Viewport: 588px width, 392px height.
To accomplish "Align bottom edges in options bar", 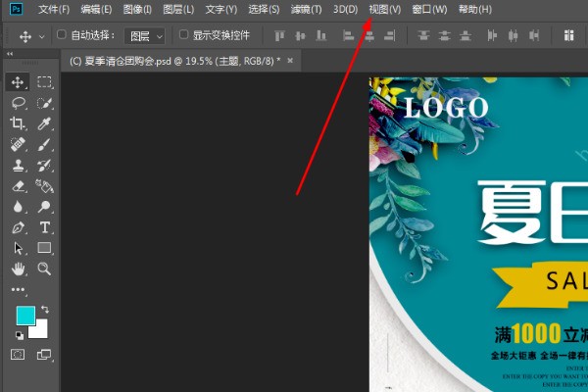I will click(321, 36).
